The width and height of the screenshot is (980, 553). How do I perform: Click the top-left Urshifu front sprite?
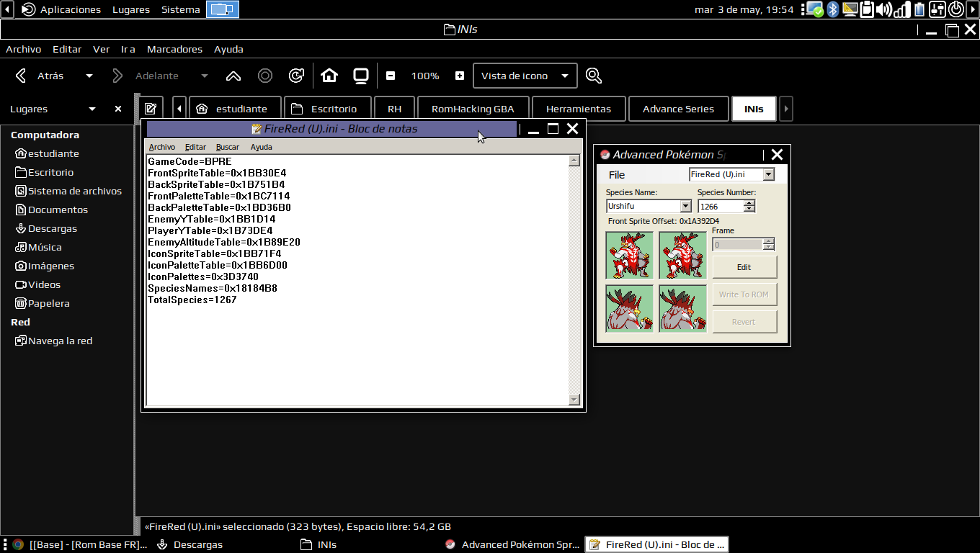pyautogui.click(x=629, y=255)
